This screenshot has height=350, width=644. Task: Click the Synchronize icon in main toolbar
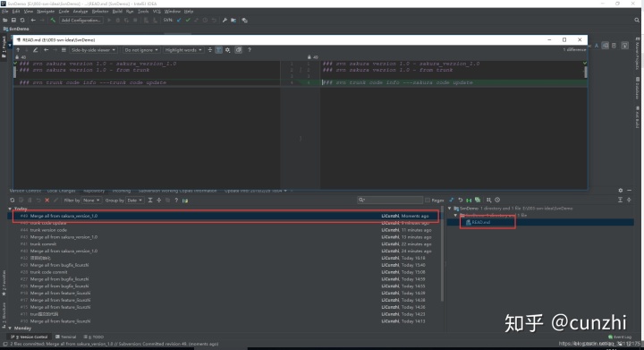(x=22, y=20)
